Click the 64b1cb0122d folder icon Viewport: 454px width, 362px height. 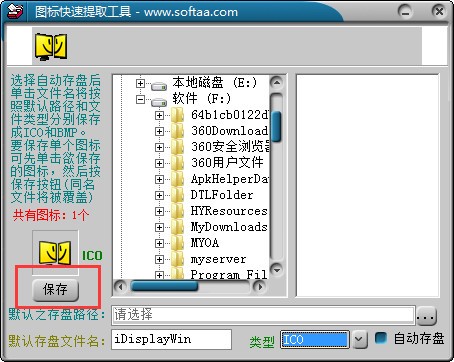point(178,115)
